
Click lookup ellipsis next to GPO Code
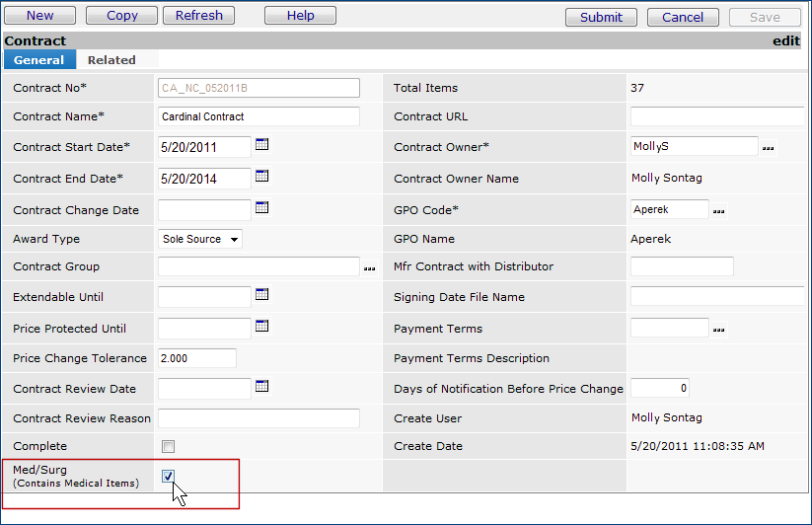tap(719, 211)
